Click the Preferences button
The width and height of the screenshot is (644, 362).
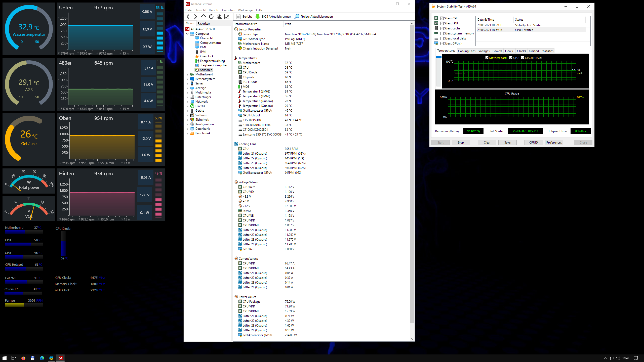(554, 143)
